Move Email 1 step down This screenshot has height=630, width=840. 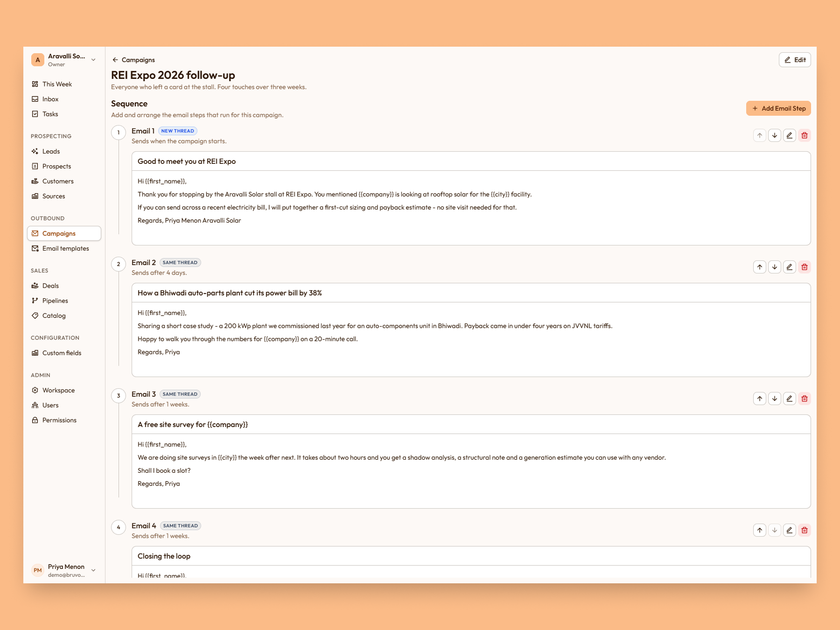click(775, 135)
